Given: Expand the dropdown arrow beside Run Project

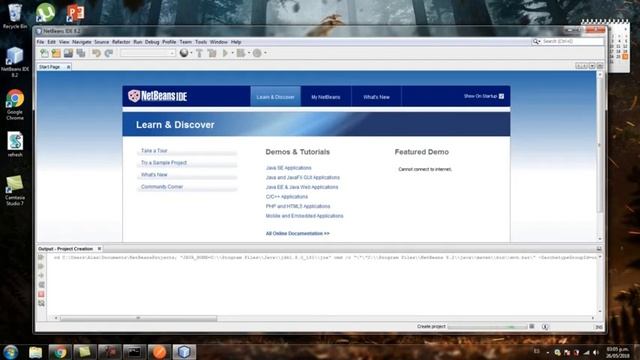Looking at the screenshot, I should 233,53.
